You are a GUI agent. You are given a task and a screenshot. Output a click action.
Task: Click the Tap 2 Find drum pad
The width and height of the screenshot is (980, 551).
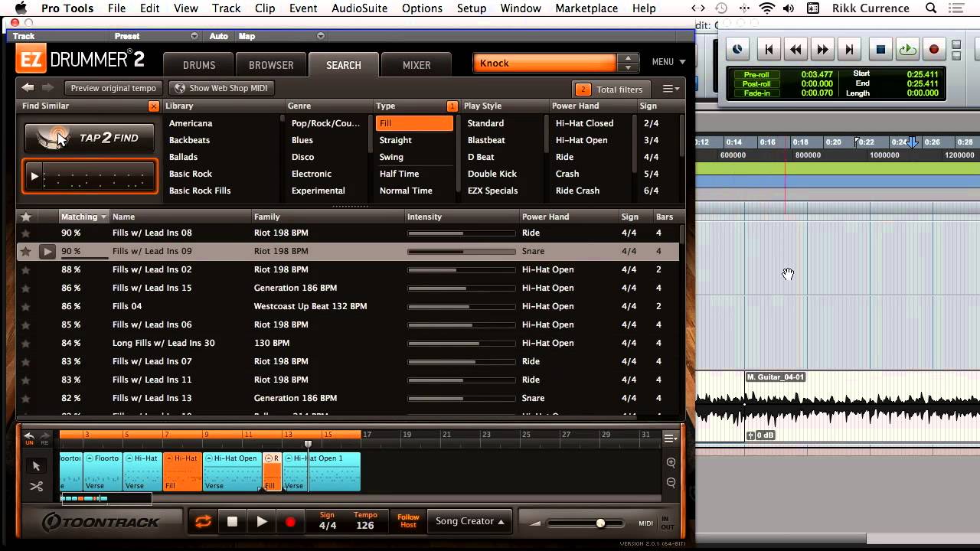[x=90, y=138]
